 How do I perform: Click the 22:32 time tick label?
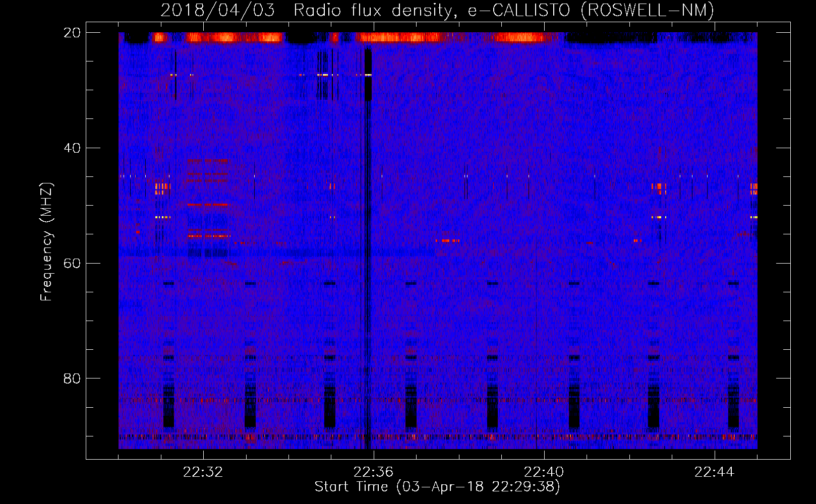click(x=203, y=472)
